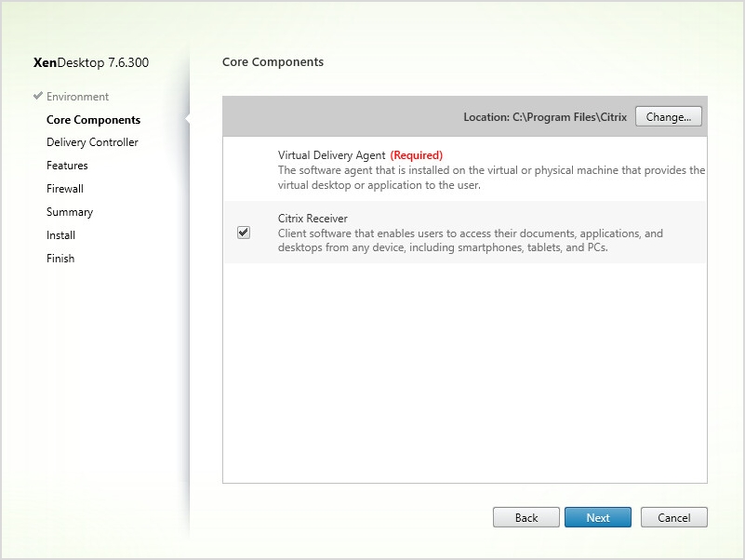Click the Next button
Screen dimensions: 745x560
point(598,517)
